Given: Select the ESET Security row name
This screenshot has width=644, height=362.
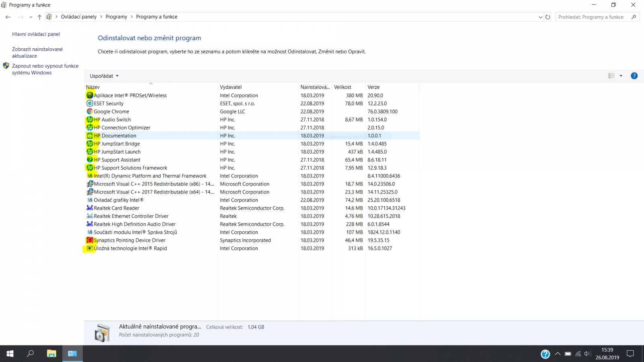Looking at the screenshot, I should tap(109, 103).
